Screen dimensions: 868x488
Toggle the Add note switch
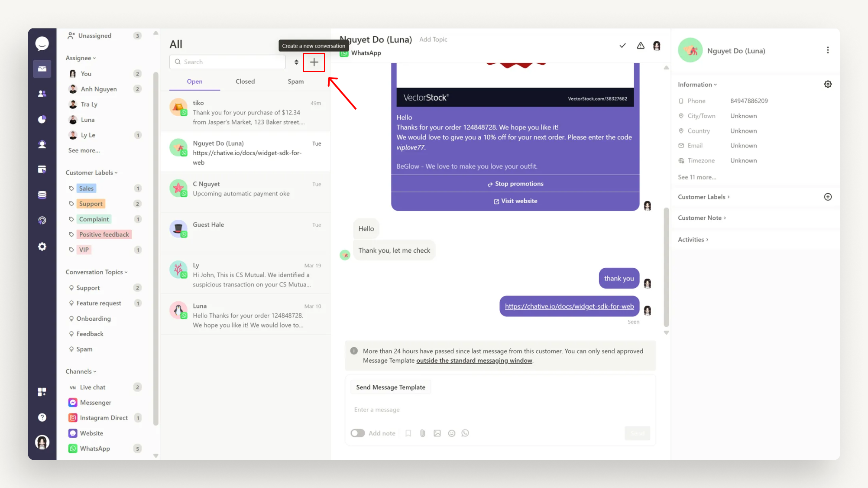(358, 433)
